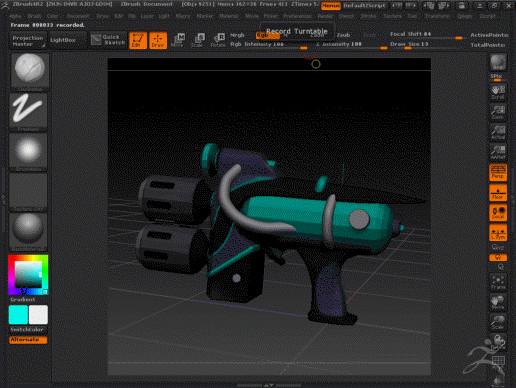Viewport: 516px width, 388px height.
Task: Open the Document menu
Action: pos(78,16)
